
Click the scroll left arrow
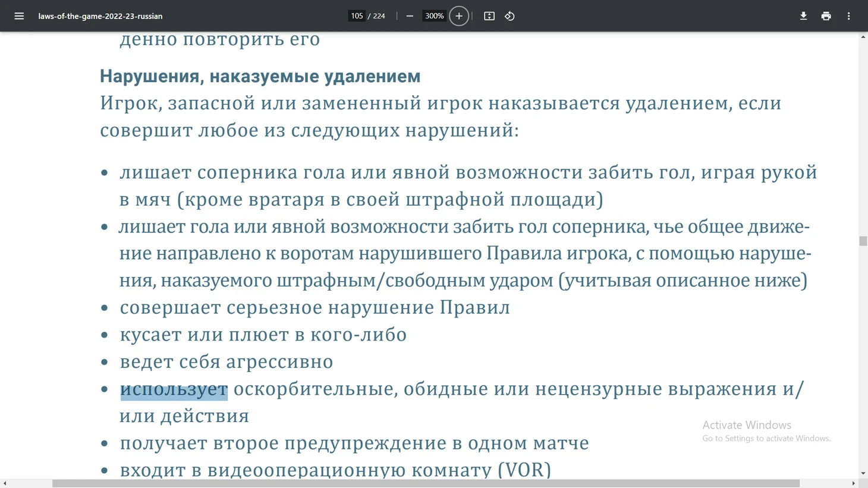pyautogui.click(x=5, y=483)
